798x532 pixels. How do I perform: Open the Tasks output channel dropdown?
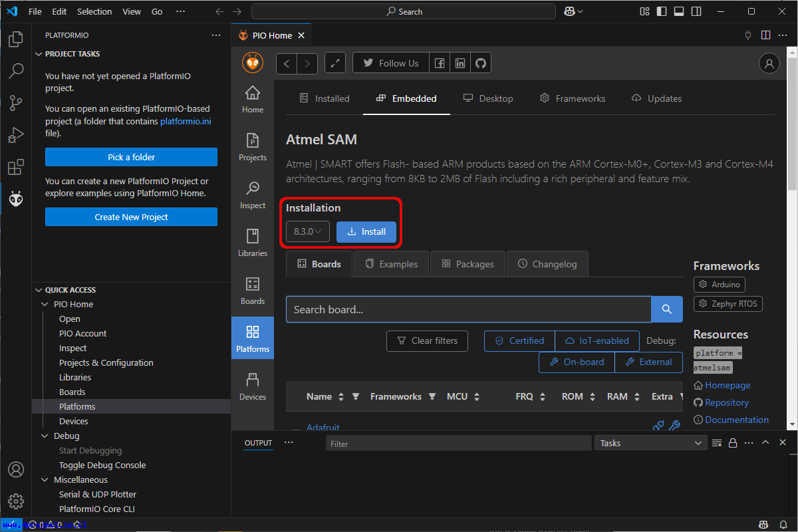coord(651,443)
